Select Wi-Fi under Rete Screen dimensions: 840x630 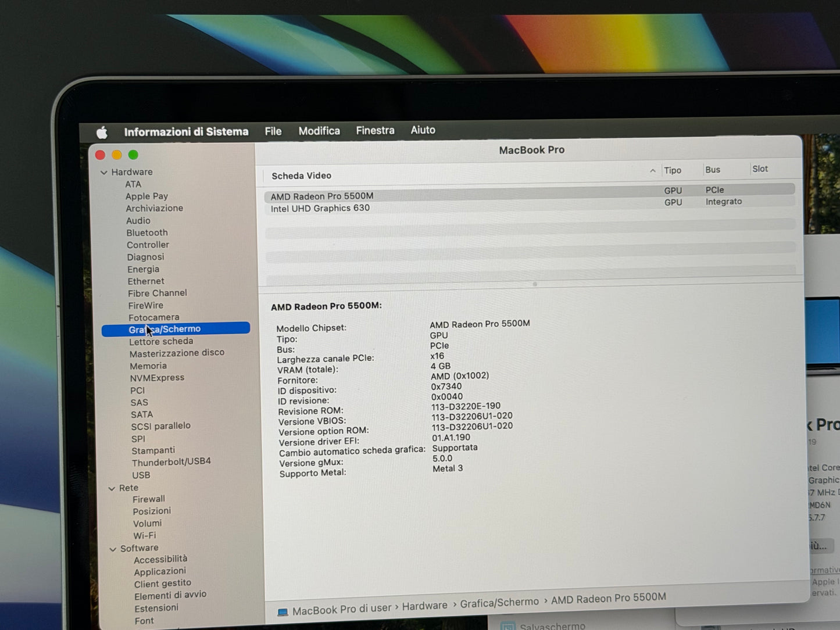click(x=145, y=535)
